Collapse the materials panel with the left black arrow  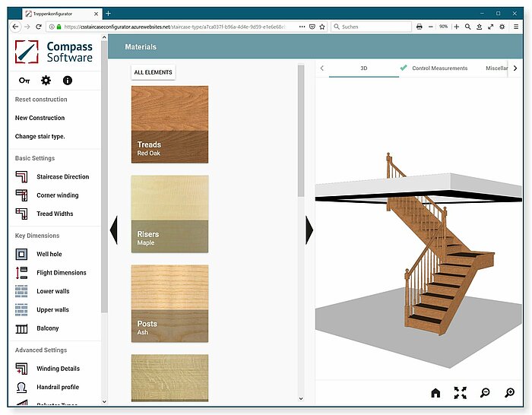point(114,230)
